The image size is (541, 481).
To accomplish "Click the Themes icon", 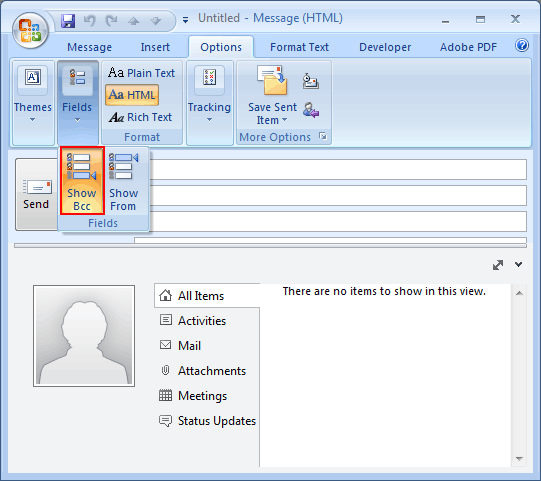I will (33, 77).
